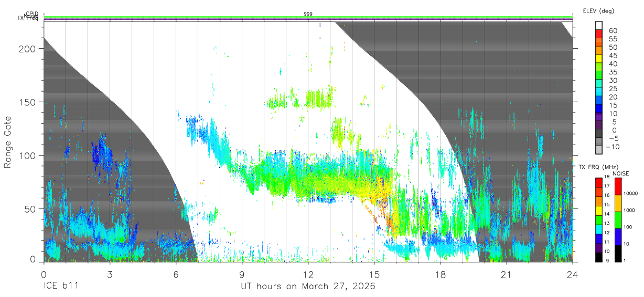Viewport: 644px width, 297px height.
Task: Pick the cyan 12 MHz TX FRQ swatch
Action: click(x=599, y=229)
